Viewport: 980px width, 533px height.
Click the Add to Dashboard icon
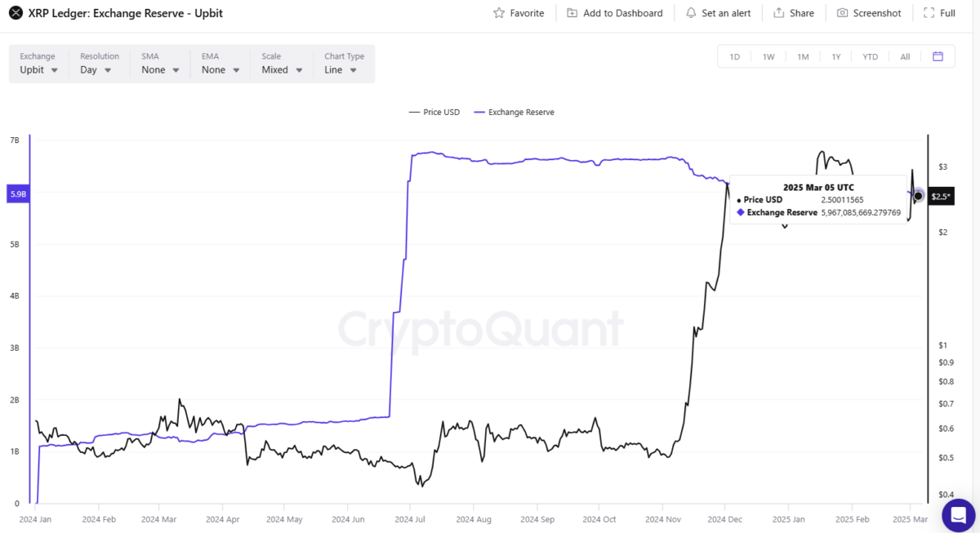pyautogui.click(x=572, y=13)
